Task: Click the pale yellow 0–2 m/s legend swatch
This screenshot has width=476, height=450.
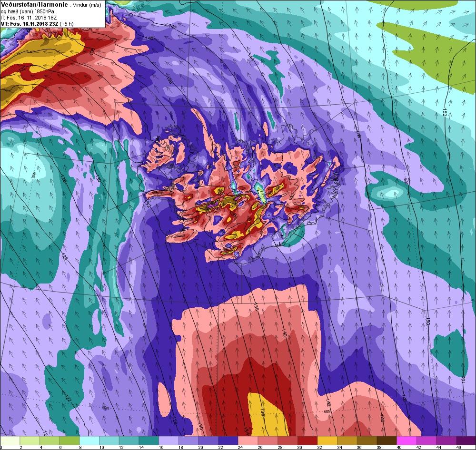Action: tap(10, 440)
